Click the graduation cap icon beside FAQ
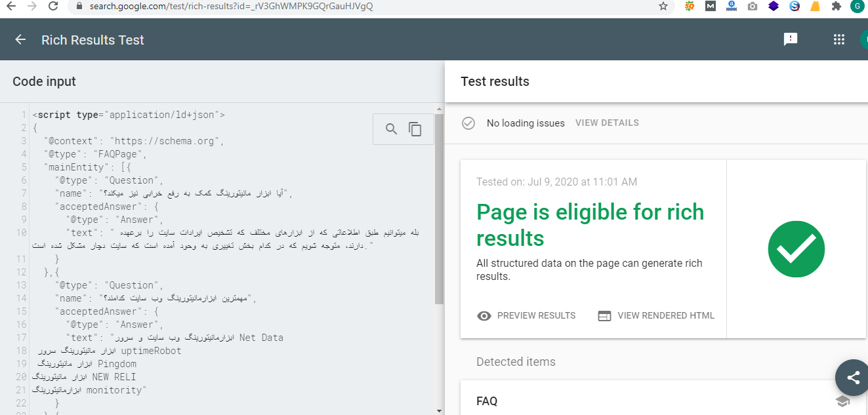 point(843,401)
